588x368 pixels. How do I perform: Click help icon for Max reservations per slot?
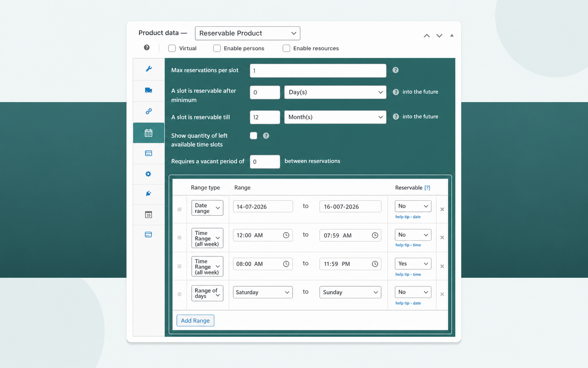(396, 70)
